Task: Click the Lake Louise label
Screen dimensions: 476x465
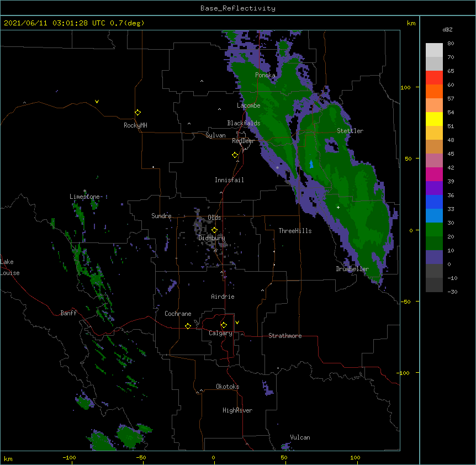Action: click(10, 267)
